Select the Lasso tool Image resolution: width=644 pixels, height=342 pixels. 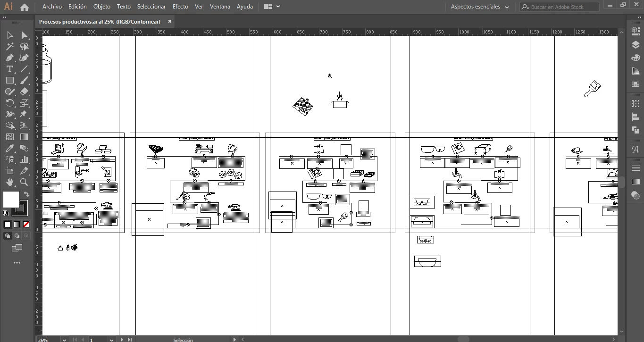coord(24,47)
